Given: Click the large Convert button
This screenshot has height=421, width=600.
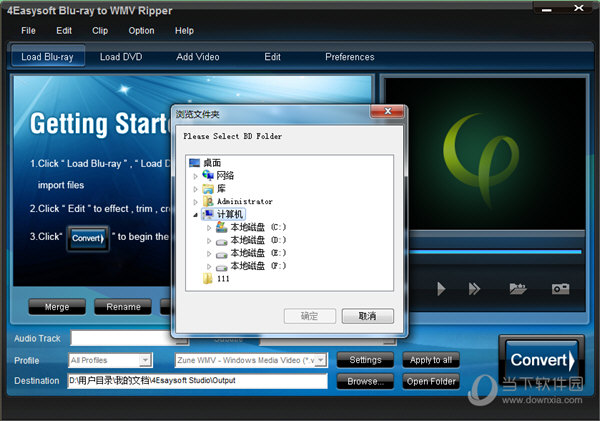Looking at the screenshot, I should click(x=541, y=361).
